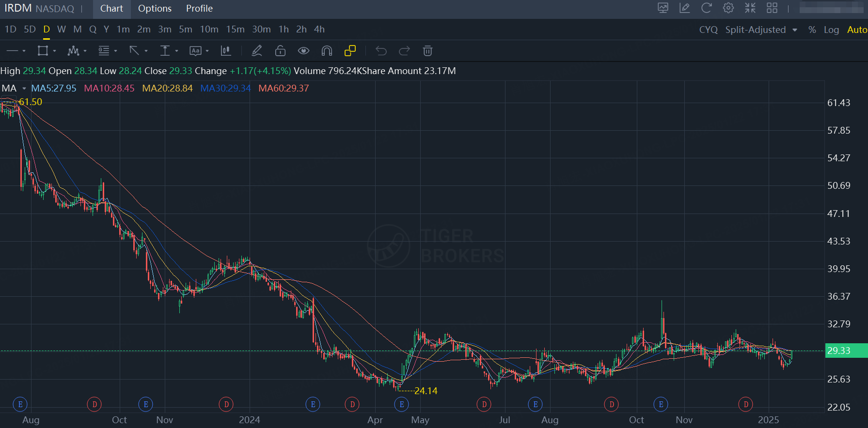
Task: Choose the 4h interval
Action: pyautogui.click(x=319, y=30)
